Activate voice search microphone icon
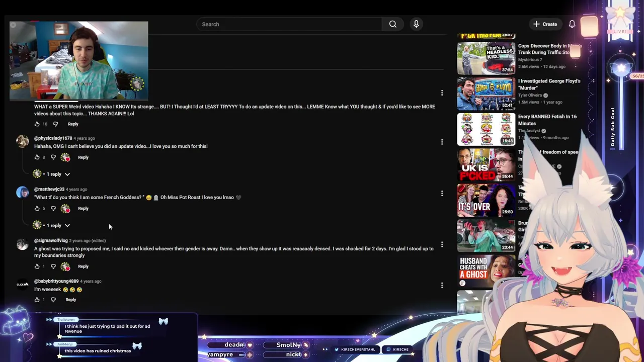 pos(416,24)
